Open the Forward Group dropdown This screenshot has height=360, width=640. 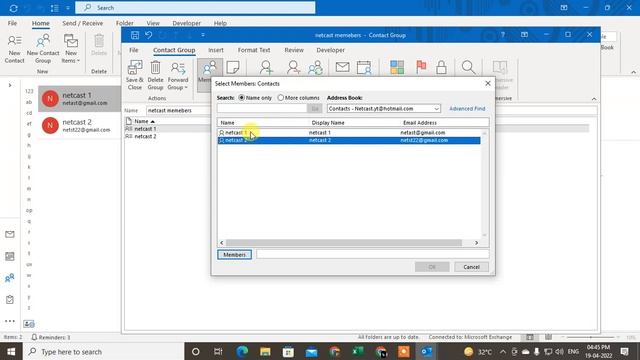click(178, 75)
